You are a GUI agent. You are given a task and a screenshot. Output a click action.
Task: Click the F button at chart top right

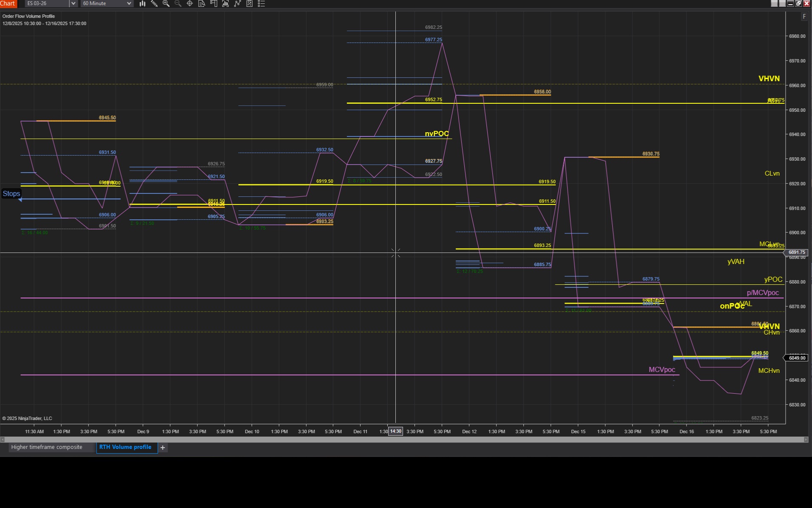tap(804, 17)
